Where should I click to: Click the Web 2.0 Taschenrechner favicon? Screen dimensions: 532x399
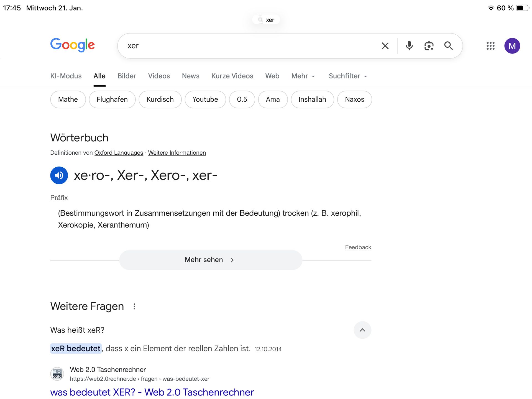(x=57, y=374)
